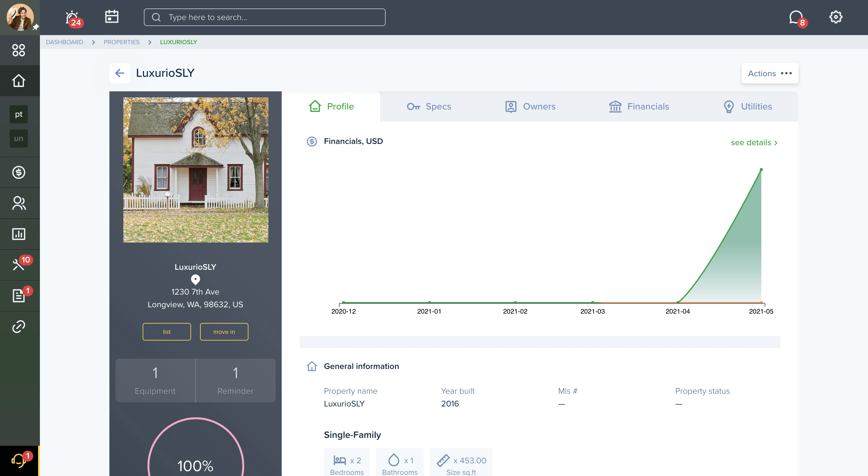The image size is (868, 476).
Task: Click the LUXURIOSLY breadcrumb
Action: point(178,42)
